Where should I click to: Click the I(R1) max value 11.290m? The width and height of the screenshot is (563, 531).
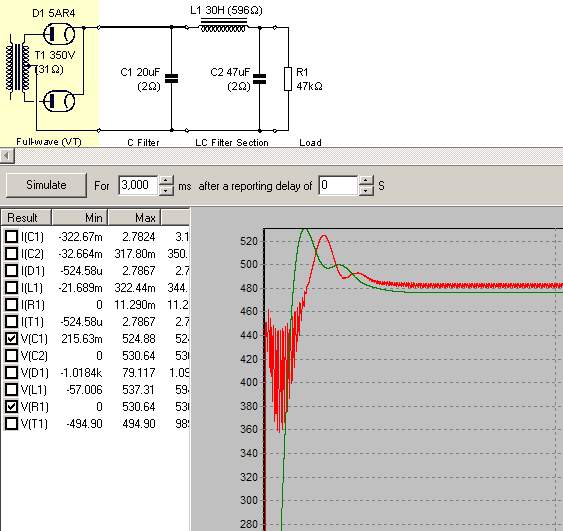[x=135, y=305]
